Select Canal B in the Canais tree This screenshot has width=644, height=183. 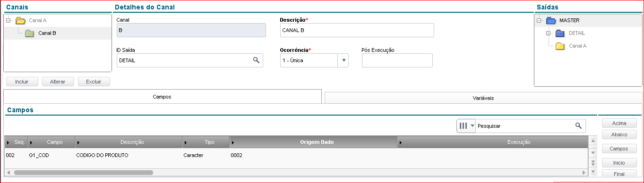coord(47,33)
